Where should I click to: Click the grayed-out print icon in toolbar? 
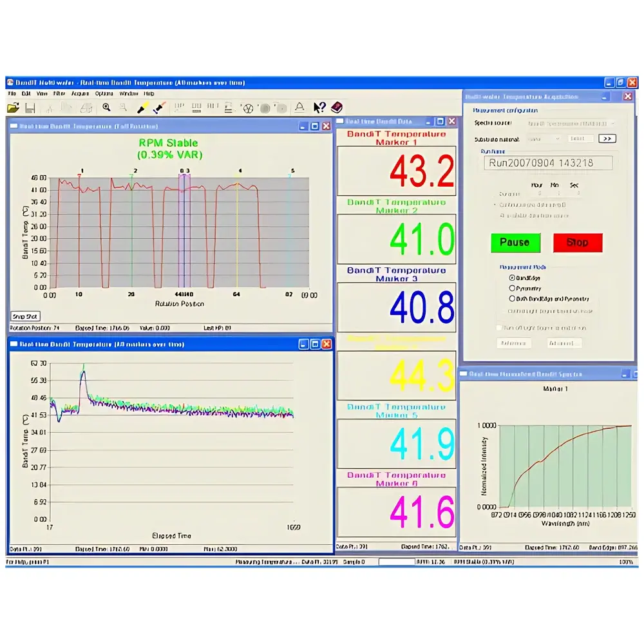[x=86, y=108]
